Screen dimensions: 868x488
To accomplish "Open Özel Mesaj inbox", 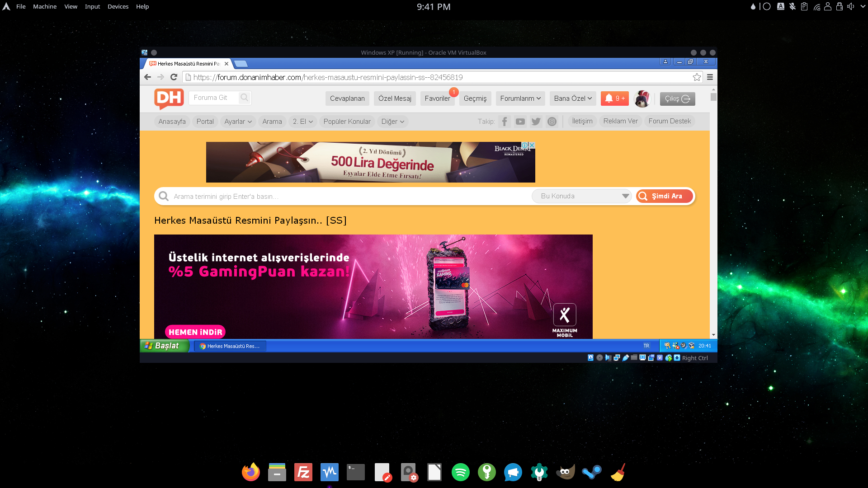I will tap(395, 99).
